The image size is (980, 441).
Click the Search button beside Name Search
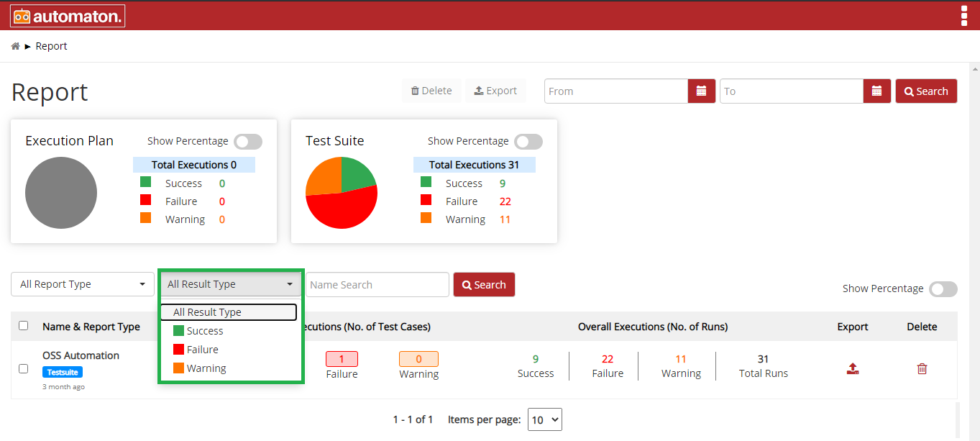click(484, 285)
